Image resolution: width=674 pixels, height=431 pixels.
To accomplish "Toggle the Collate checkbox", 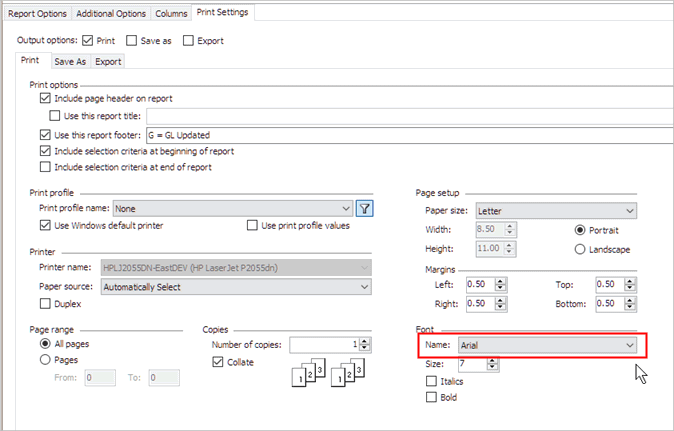I will 218,362.
